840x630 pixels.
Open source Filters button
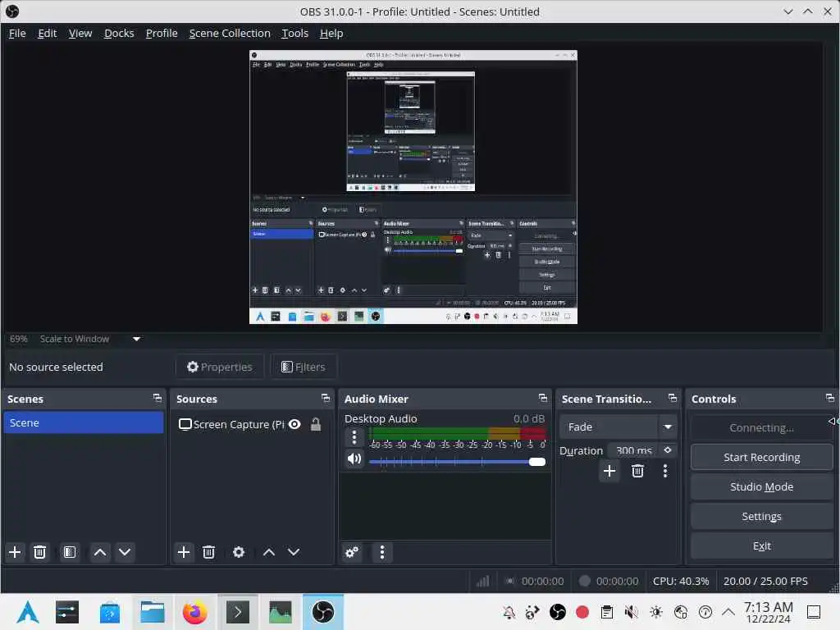[x=304, y=367]
